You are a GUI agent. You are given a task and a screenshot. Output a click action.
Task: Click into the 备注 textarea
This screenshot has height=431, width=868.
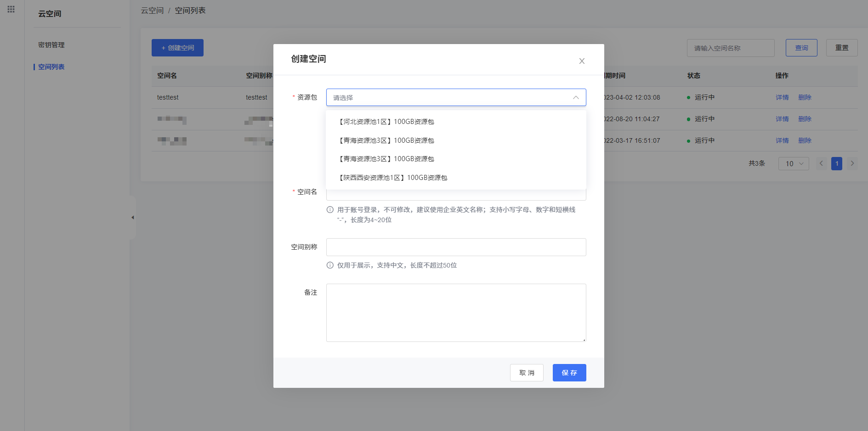[456, 313]
